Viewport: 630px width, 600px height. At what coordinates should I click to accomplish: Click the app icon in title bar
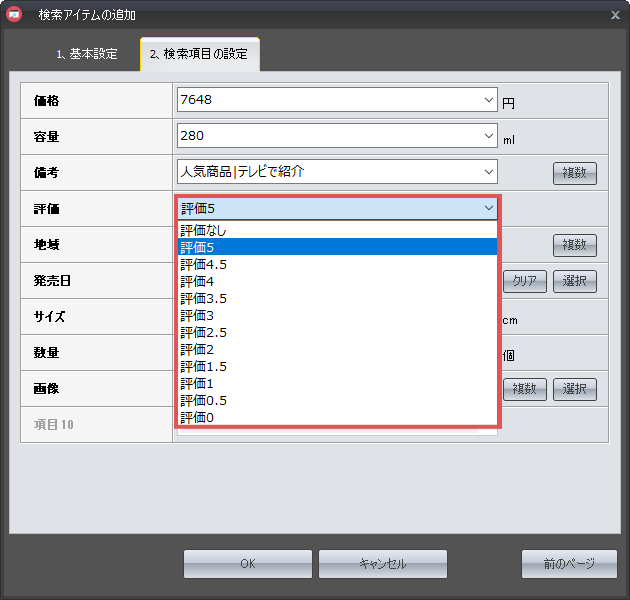point(15,15)
